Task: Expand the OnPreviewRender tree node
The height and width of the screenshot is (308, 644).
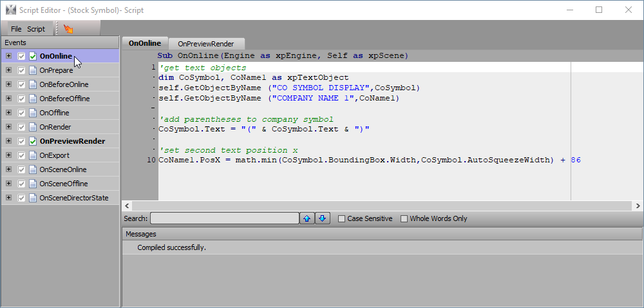Action: pos(8,141)
